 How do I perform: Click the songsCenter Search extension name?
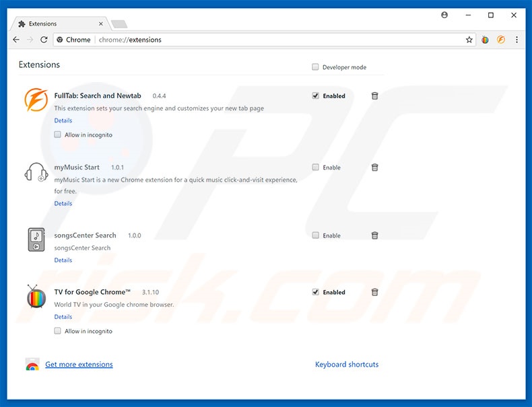coord(85,235)
